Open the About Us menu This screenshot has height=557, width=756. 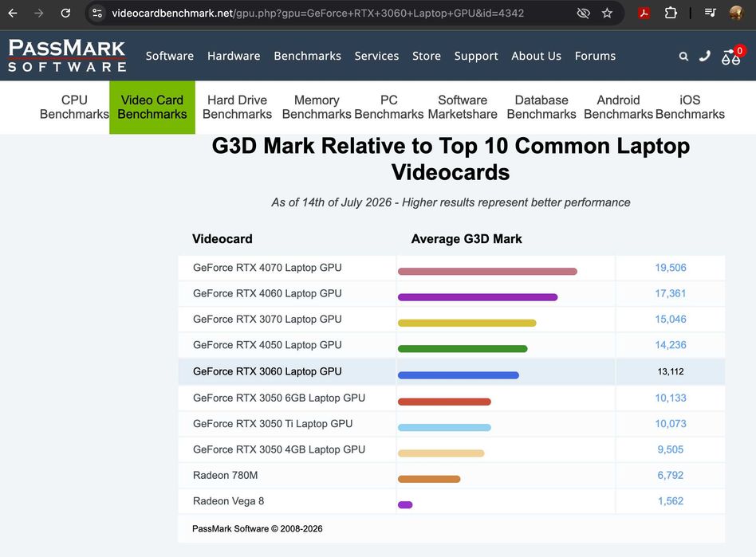(537, 56)
